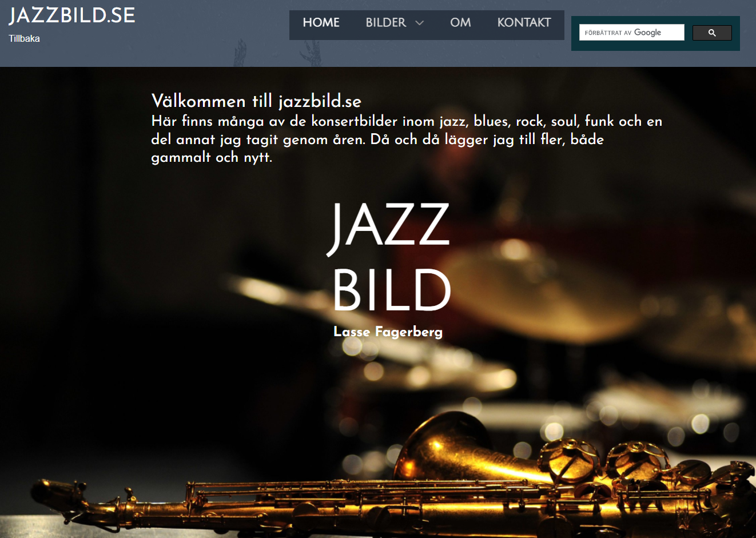756x538 pixels.
Task: Click the welcome paragraph about konsertbilder
Action: coord(407,139)
